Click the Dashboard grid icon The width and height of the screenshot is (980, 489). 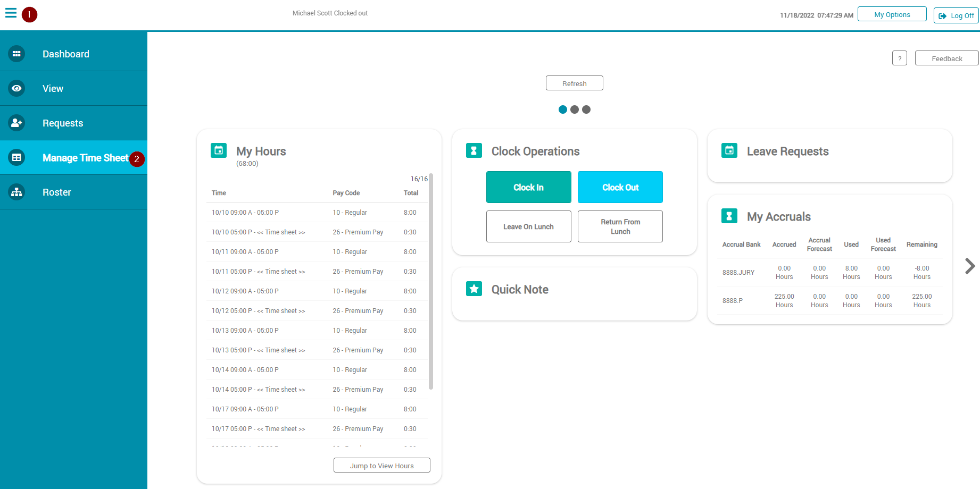coord(16,54)
